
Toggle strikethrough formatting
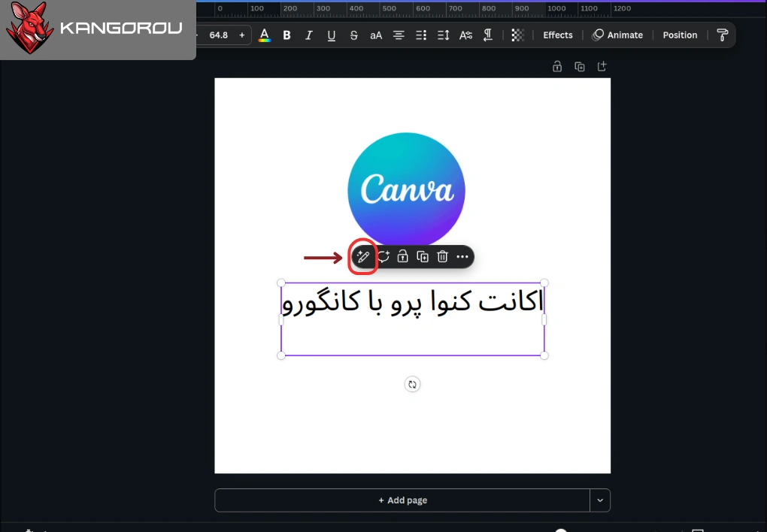click(x=353, y=35)
